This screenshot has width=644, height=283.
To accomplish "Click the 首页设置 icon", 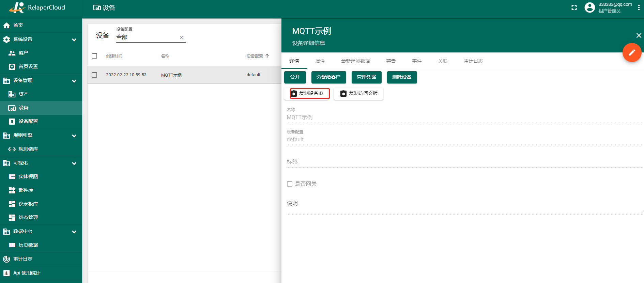I will 12,66.
